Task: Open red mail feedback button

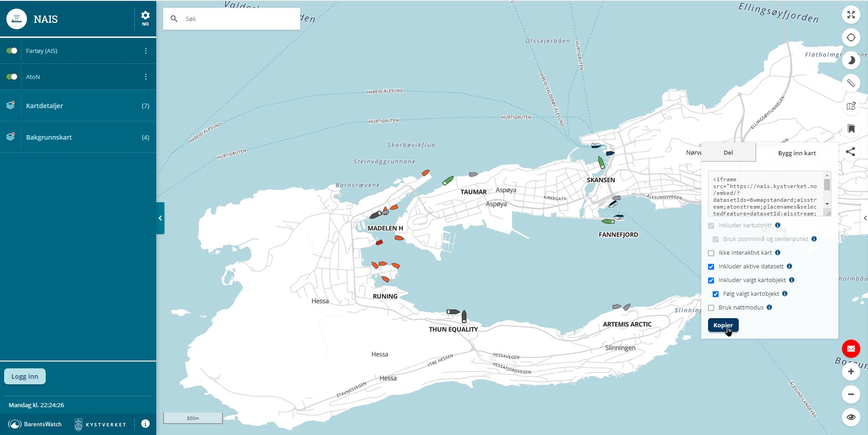Action: 851,349
